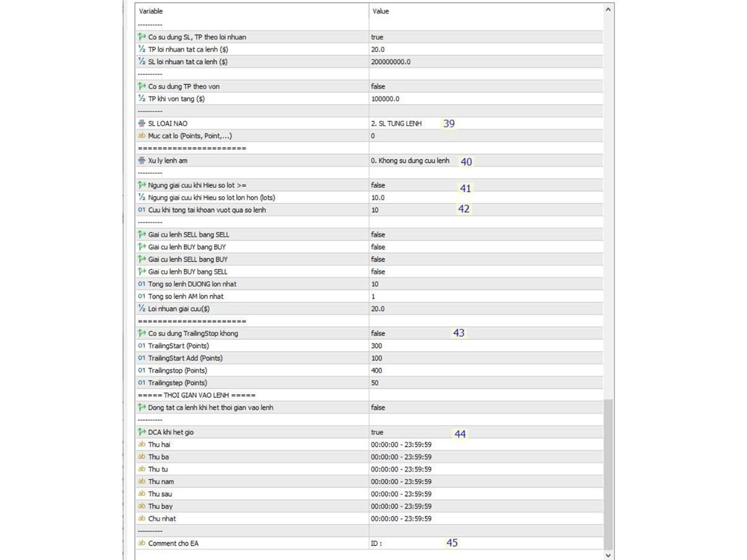The image size is (747, 560).
Task: Click the 'TP loi nhuan tat ca lenh' value 20.0
Action: [x=378, y=49]
